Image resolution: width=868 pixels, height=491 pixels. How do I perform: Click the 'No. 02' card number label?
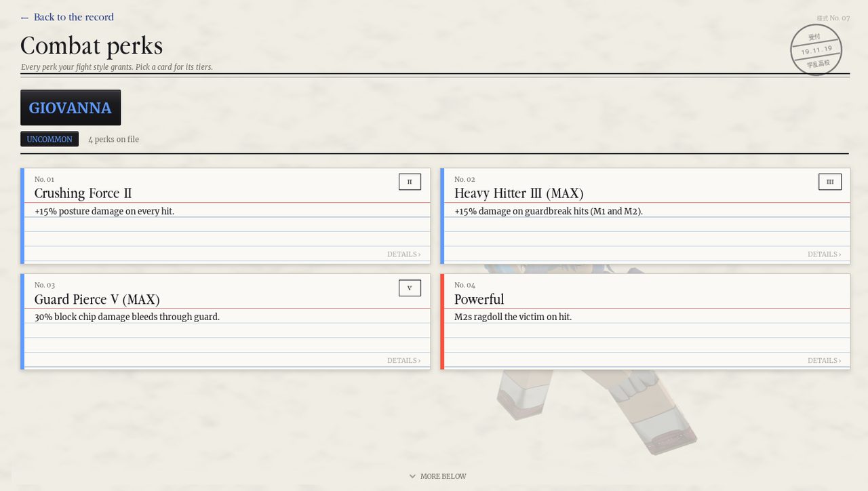click(465, 179)
